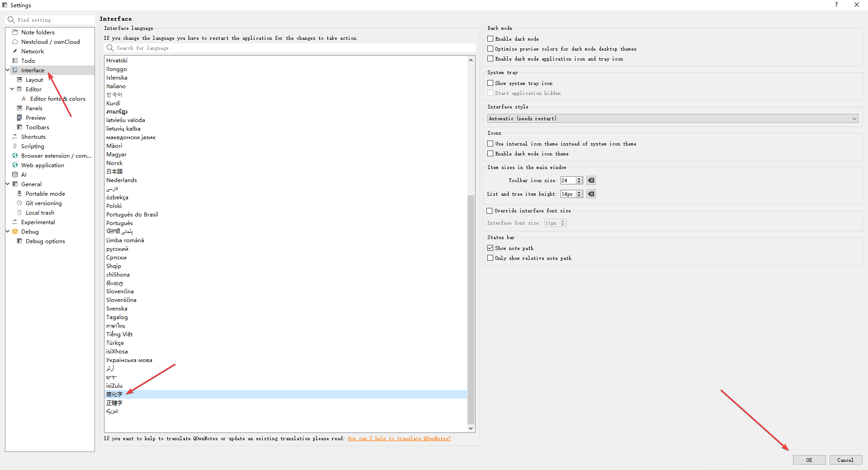Open the Interface style dropdown

[673, 118]
